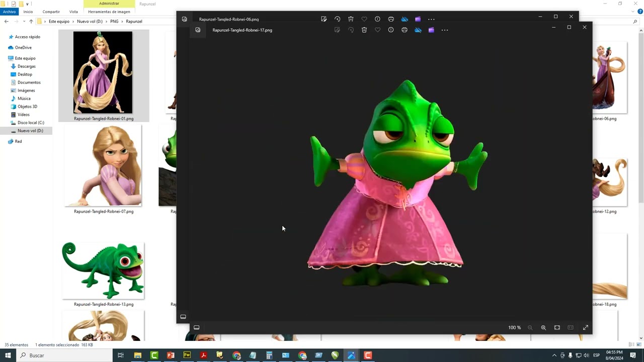This screenshot has width=644, height=362.
Task: Open Clipchamp icon in the Robnei-17 Photos window
Action: click(x=431, y=30)
